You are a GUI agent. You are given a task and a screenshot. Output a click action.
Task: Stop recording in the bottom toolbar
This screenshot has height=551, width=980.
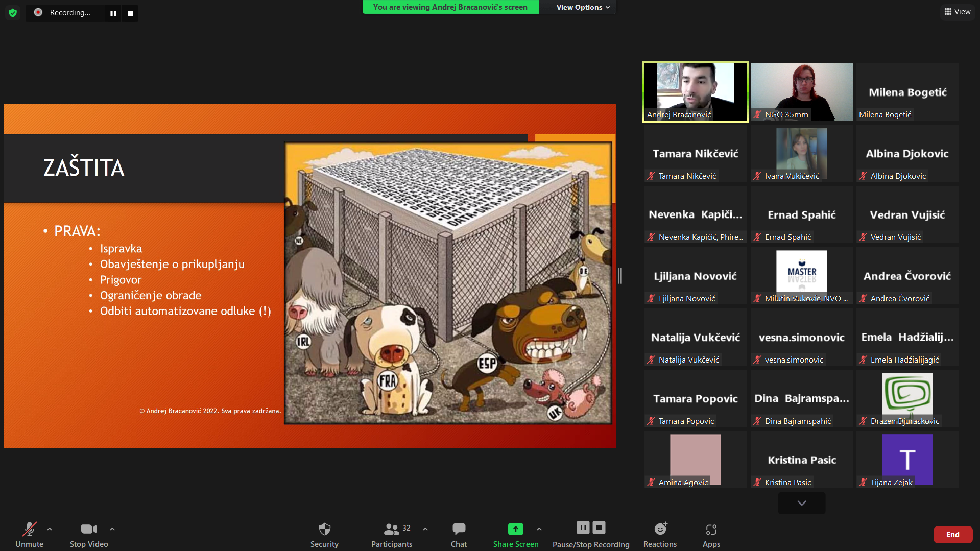click(599, 528)
